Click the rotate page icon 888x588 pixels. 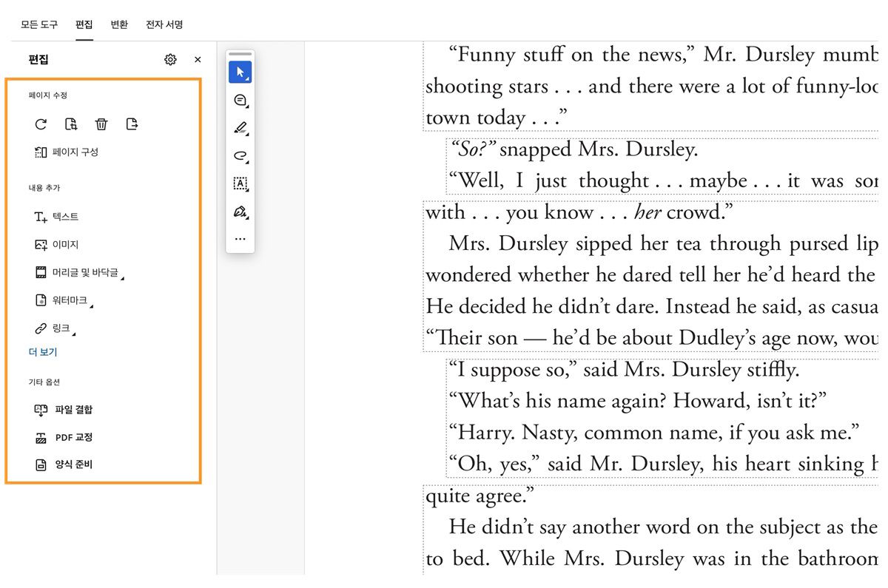(41, 124)
